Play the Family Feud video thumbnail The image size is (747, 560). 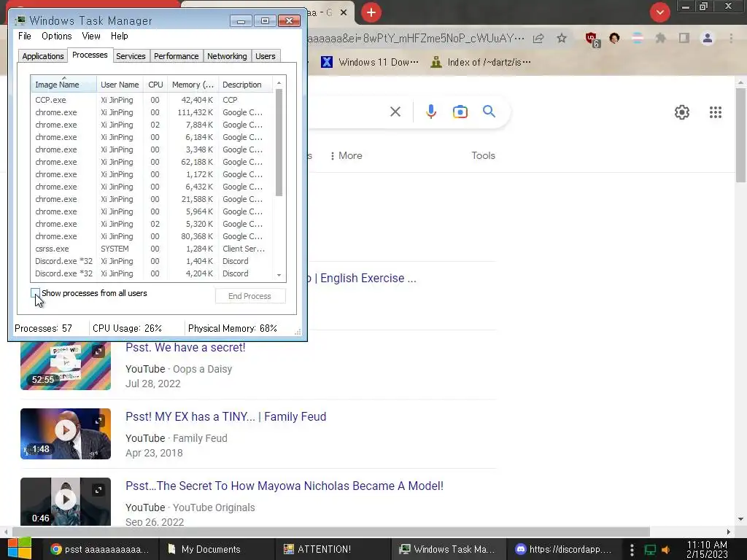click(66, 433)
